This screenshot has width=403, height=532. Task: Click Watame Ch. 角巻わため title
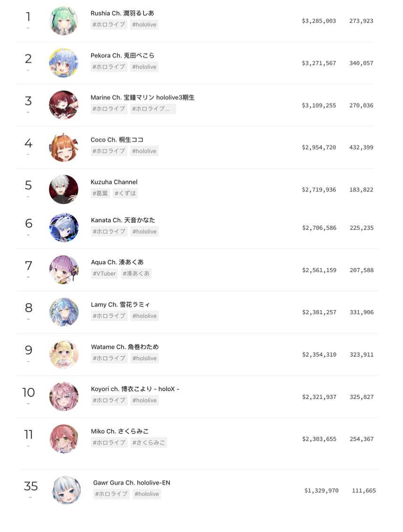point(125,347)
